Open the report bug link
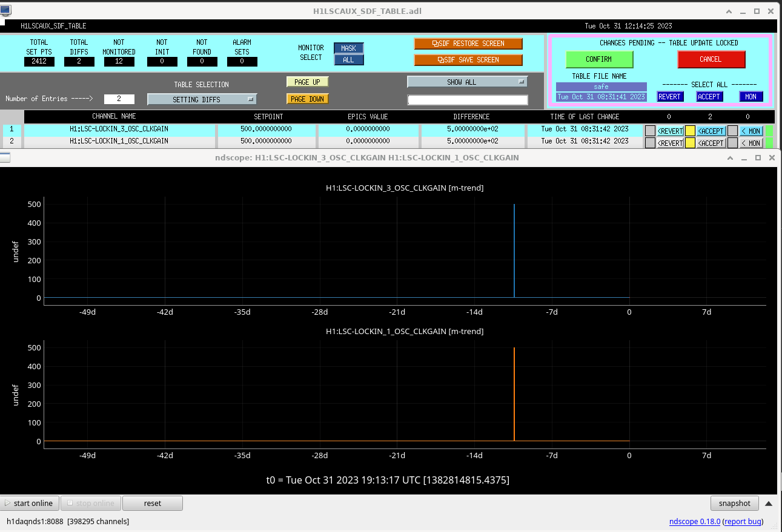 (743, 522)
